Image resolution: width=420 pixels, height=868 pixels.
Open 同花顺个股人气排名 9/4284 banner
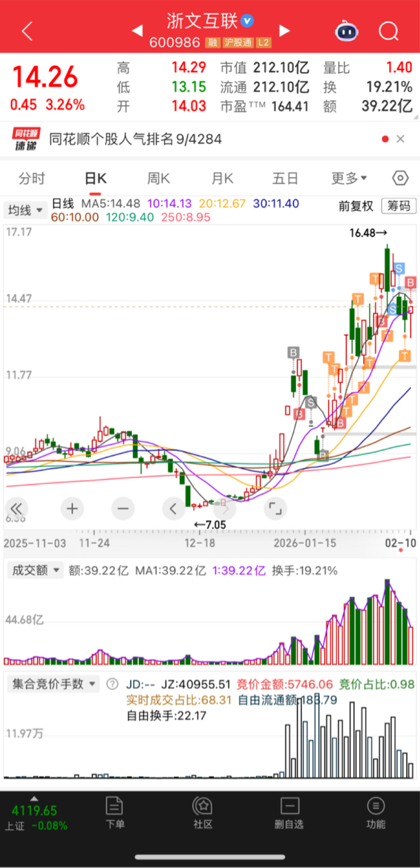135,139
